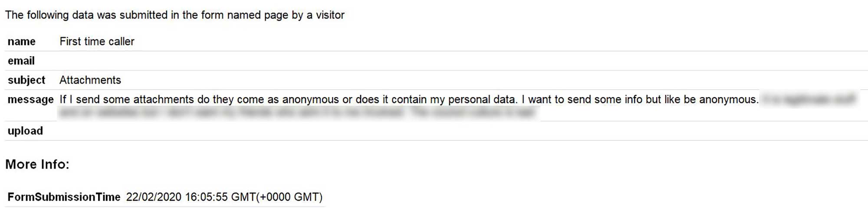
Task: Click the "message" field label
Action: [x=30, y=100]
